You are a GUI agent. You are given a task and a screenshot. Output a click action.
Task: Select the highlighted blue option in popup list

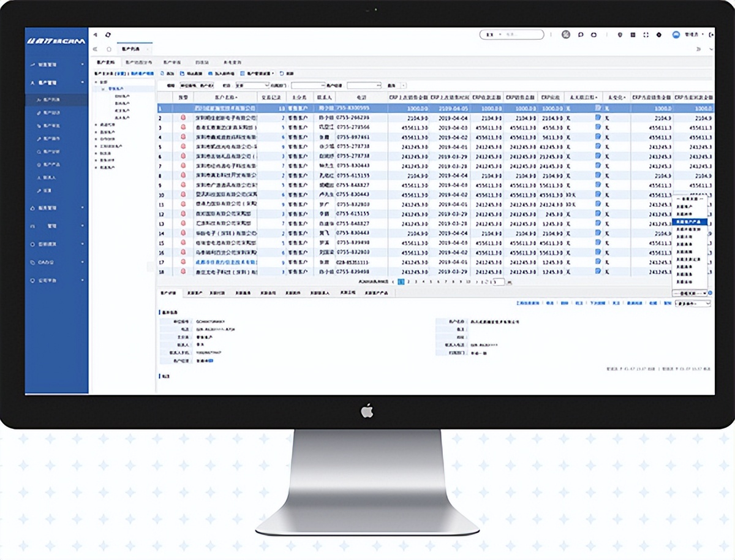tap(690, 222)
